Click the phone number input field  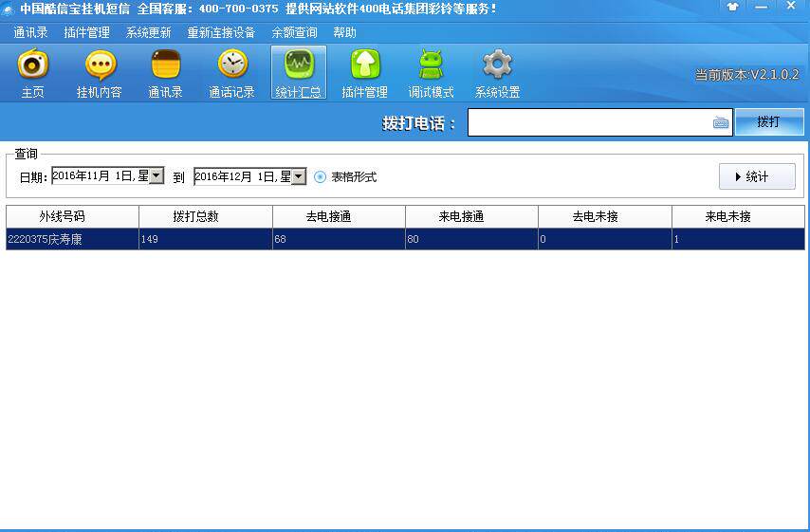[588, 122]
